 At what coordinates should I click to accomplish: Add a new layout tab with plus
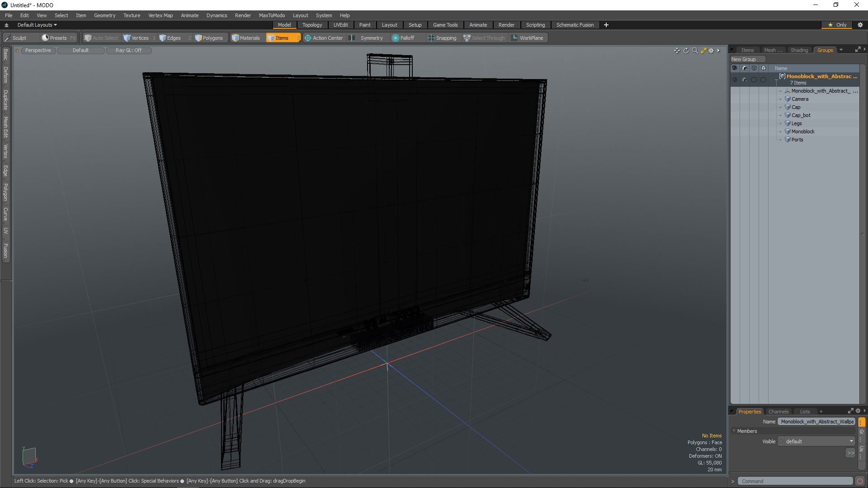(606, 25)
